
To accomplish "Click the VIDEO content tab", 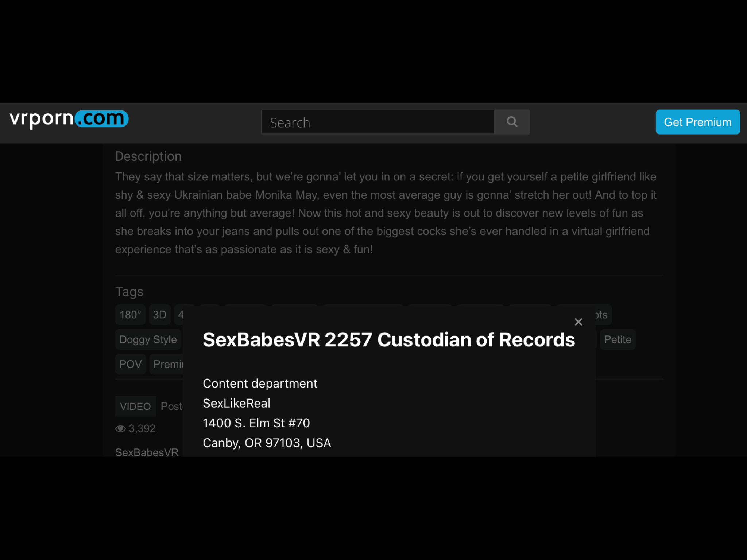I will [x=135, y=406].
